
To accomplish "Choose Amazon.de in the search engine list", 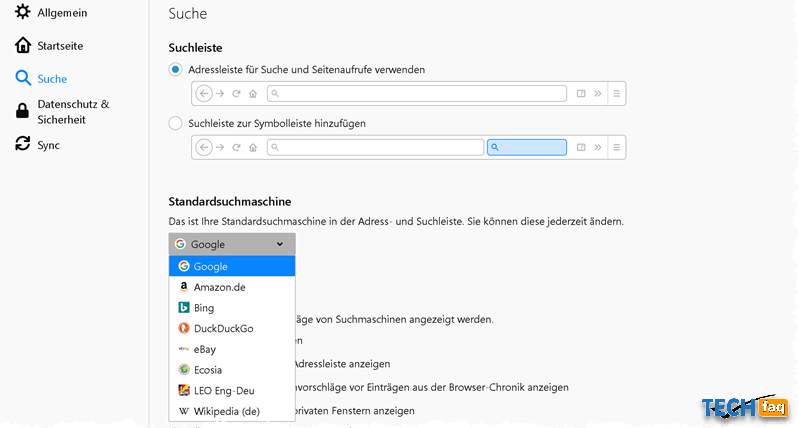I will tap(232, 287).
